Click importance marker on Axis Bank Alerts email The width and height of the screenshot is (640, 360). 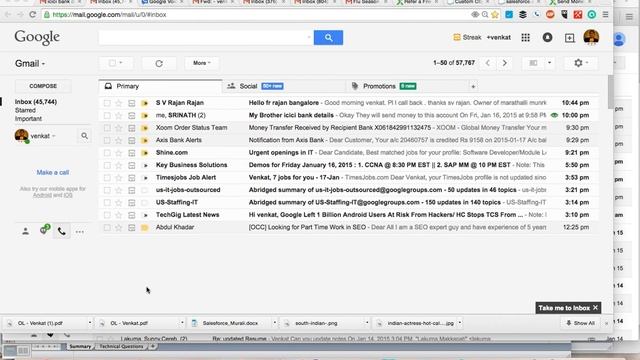tap(144, 140)
